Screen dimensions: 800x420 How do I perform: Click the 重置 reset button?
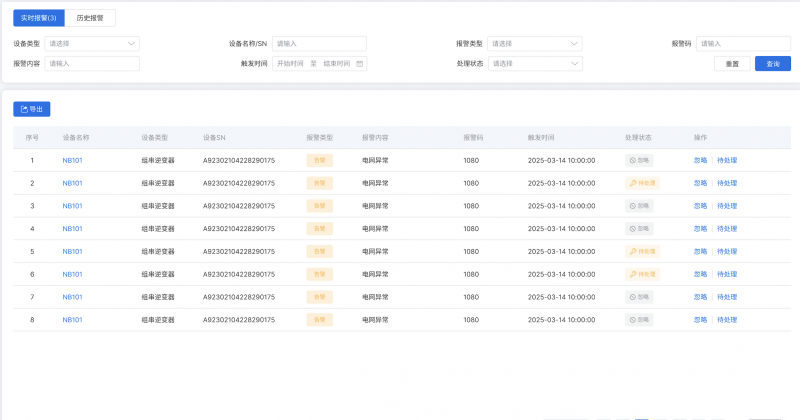[x=732, y=63]
